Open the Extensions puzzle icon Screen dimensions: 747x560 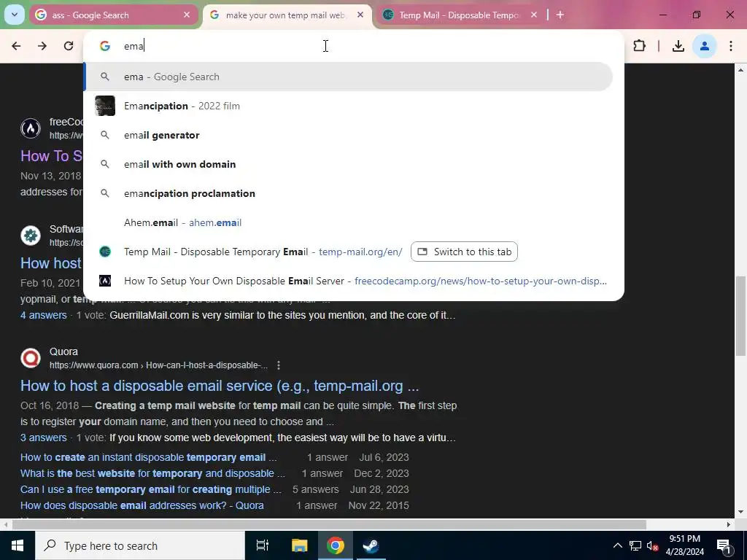[x=639, y=46]
